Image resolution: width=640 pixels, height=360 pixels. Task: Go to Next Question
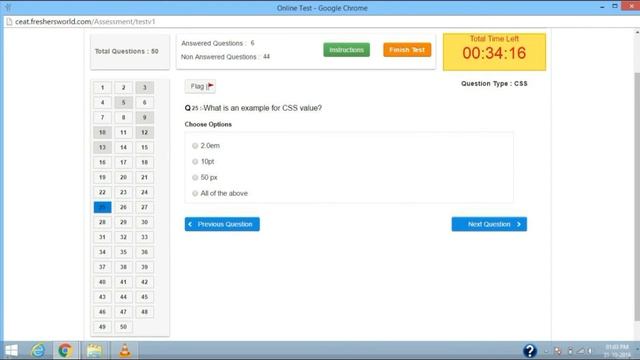[489, 224]
